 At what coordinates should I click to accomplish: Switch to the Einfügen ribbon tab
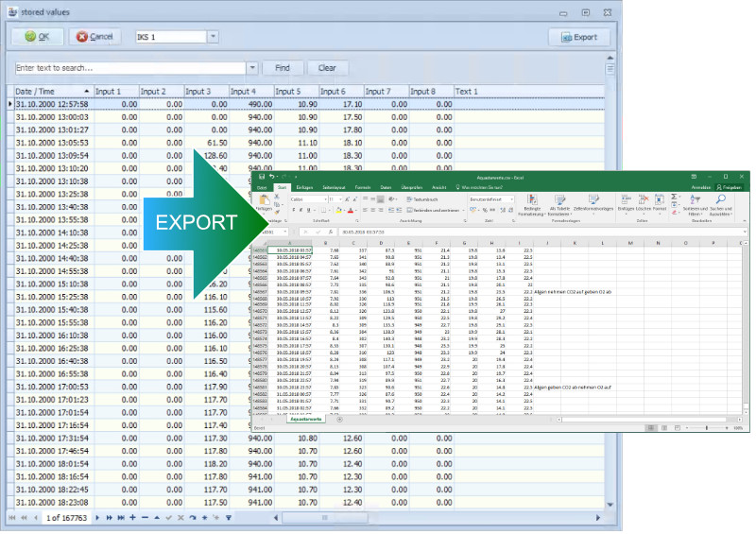(x=305, y=188)
